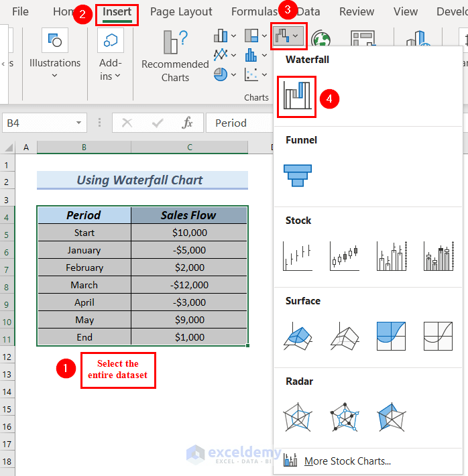Click the Sales Flow header cell
Image resolution: width=468 pixels, height=476 pixels.
[189, 215]
